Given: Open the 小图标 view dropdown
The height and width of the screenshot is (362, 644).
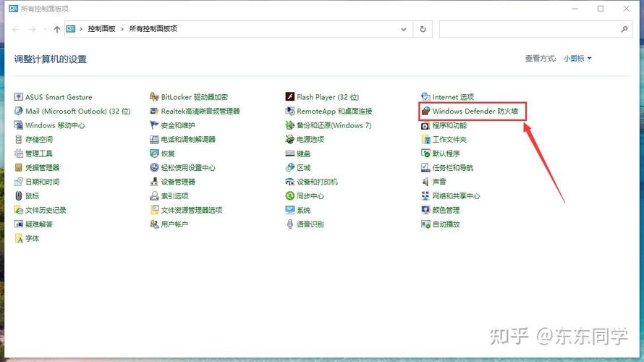Looking at the screenshot, I should pos(577,59).
